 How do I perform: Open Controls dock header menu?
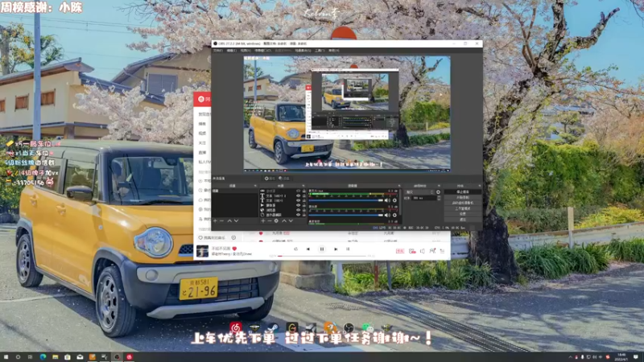(x=479, y=186)
